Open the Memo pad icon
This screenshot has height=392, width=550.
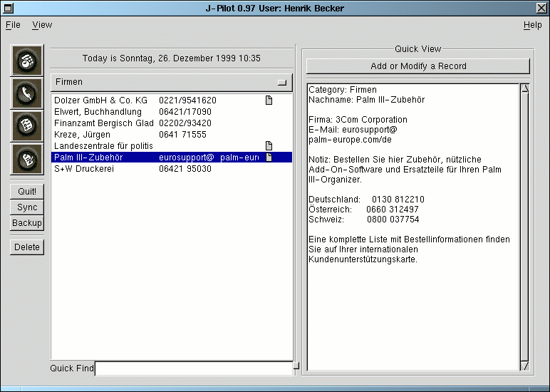pos(27,159)
